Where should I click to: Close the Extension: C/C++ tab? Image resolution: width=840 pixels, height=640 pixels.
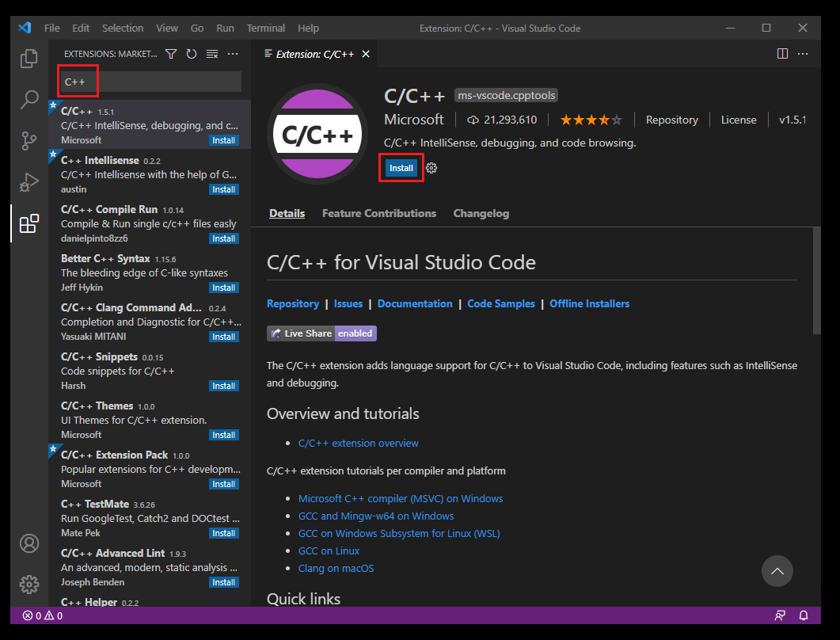click(x=366, y=54)
